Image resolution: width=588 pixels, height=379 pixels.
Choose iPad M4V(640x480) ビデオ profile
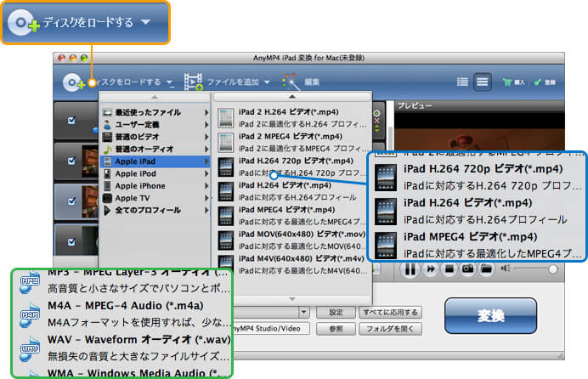click(292, 264)
